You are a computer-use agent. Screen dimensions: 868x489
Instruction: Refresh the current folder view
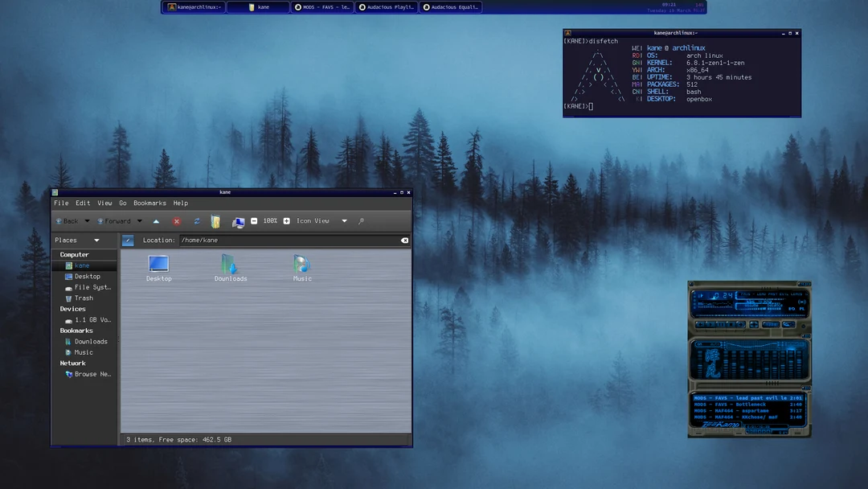tap(196, 221)
